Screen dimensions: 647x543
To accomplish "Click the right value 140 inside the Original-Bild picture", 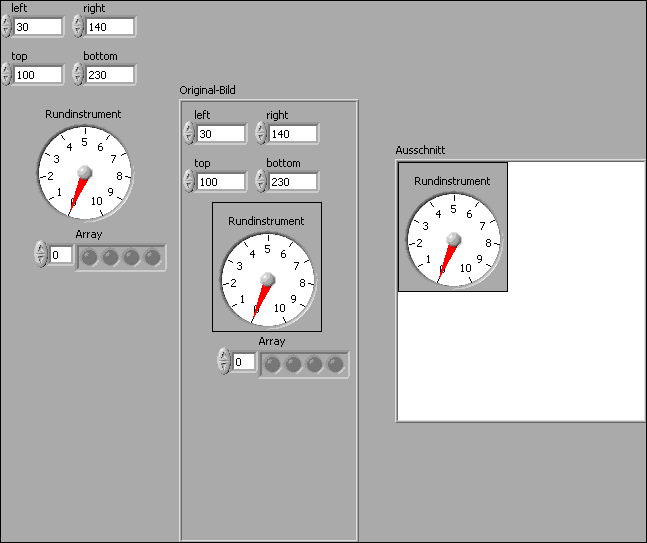I will click(293, 134).
